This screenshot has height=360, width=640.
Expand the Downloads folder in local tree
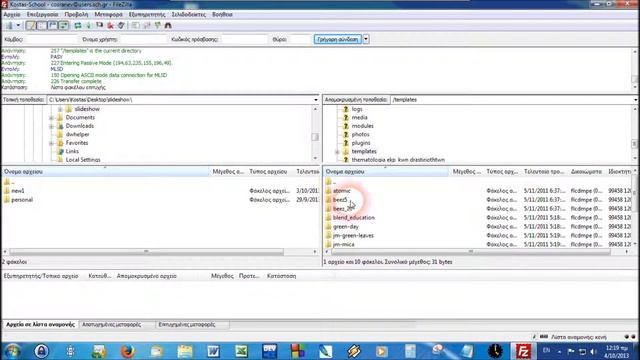pos(51,126)
